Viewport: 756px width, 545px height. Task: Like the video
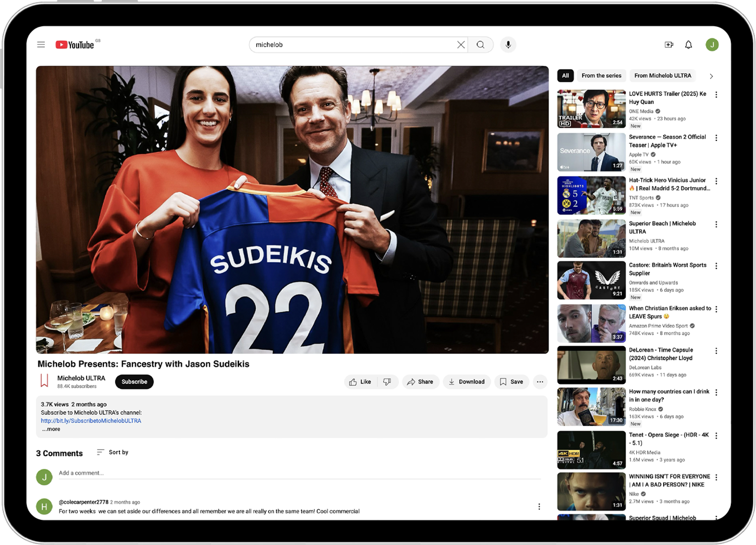point(361,382)
